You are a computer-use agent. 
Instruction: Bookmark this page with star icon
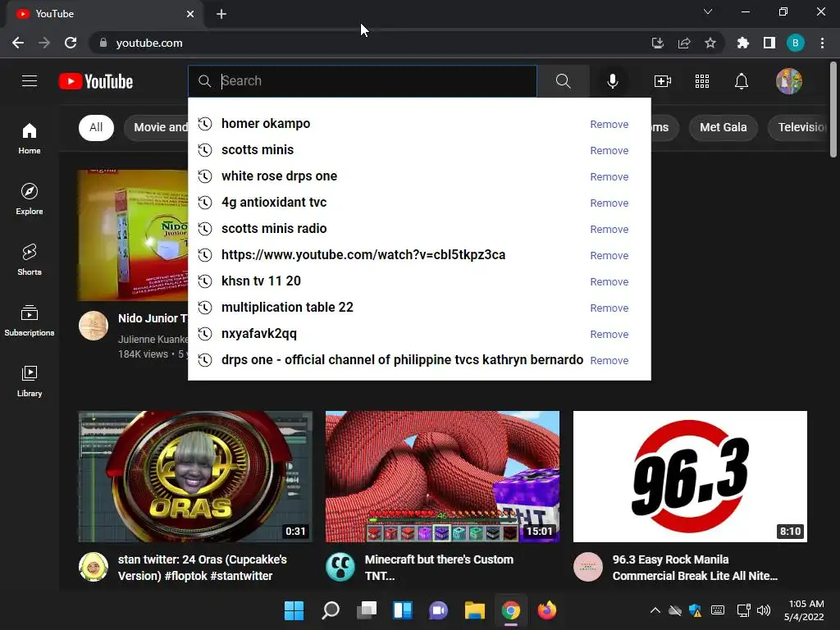[710, 43]
